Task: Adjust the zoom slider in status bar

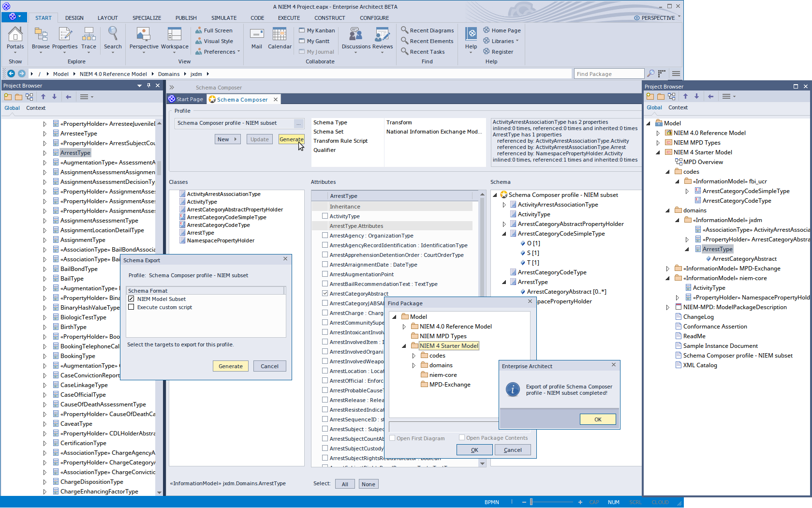Action: 531,502
